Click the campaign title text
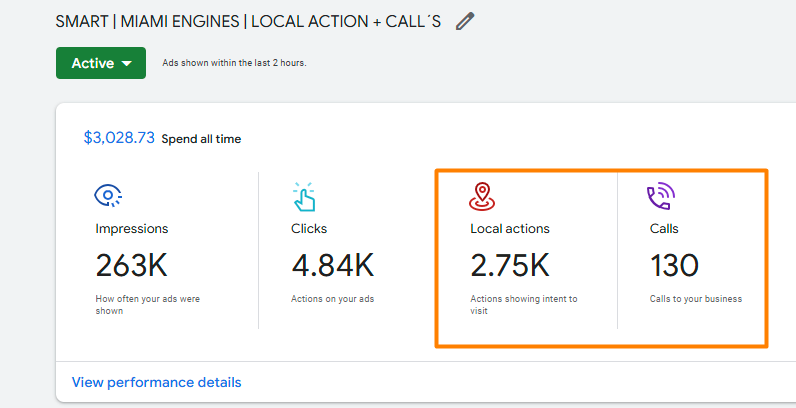The height and width of the screenshot is (408, 796). click(248, 21)
